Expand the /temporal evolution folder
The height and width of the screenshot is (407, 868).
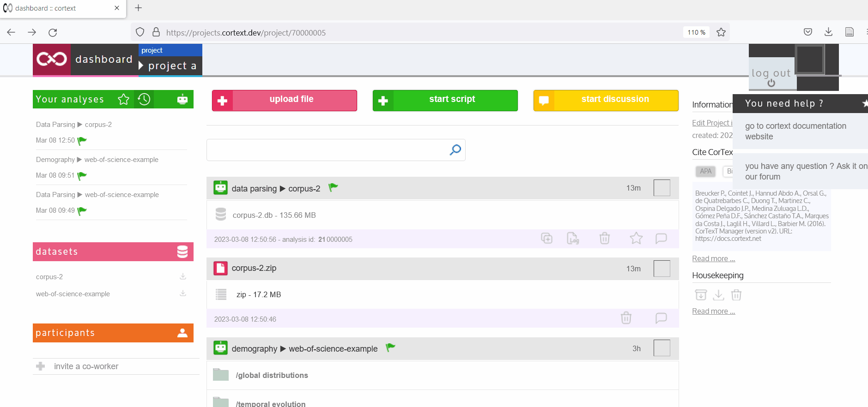pyautogui.click(x=270, y=404)
